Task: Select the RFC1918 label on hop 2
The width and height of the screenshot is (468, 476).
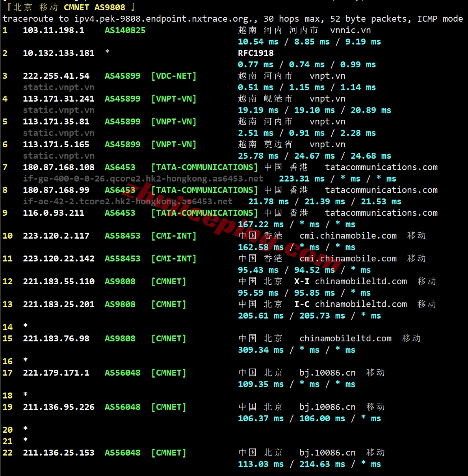Action: 256,53
